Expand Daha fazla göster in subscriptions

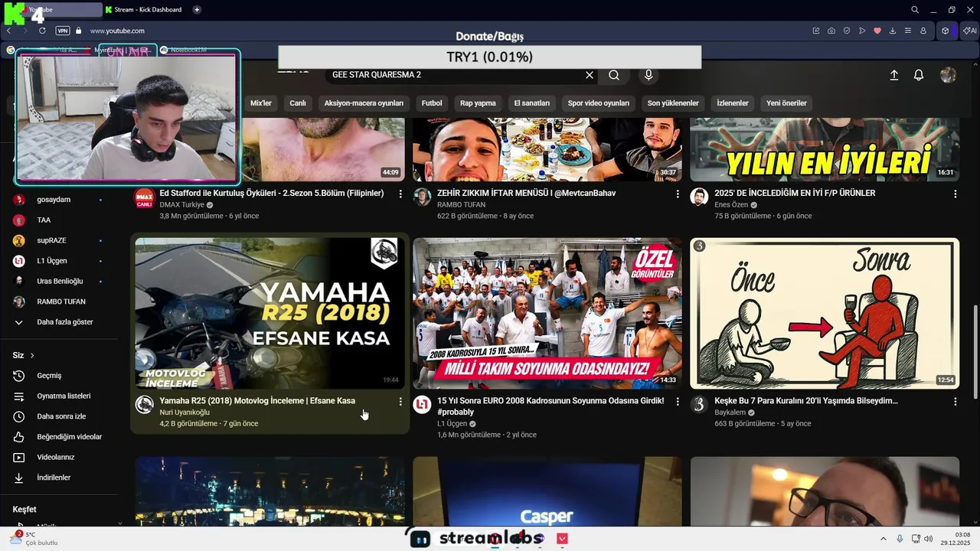coord(65,322)
